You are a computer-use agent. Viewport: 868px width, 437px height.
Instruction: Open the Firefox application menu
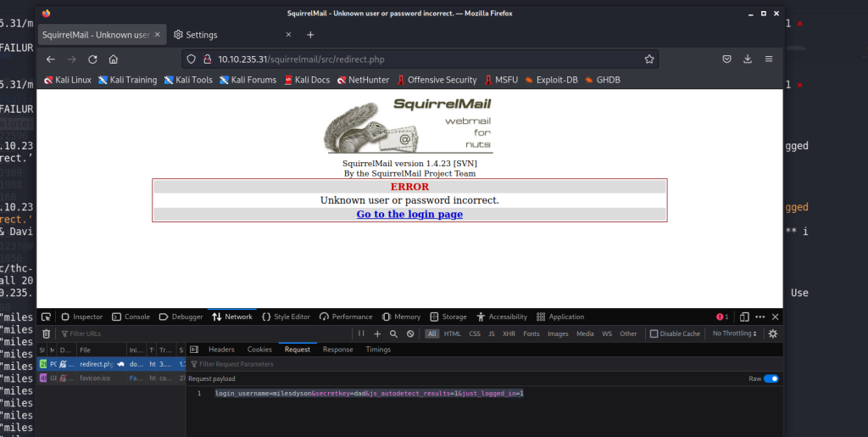pyautogui.click(x=768, y=59)
